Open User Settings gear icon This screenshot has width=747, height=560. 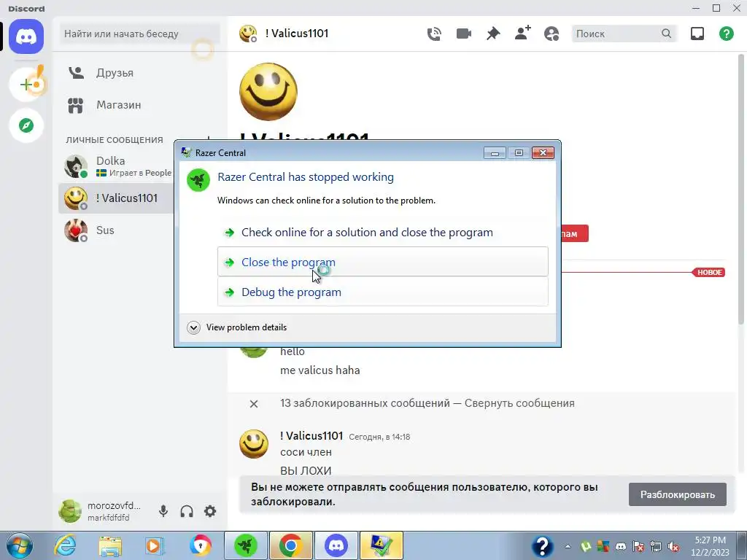point(210,511)
